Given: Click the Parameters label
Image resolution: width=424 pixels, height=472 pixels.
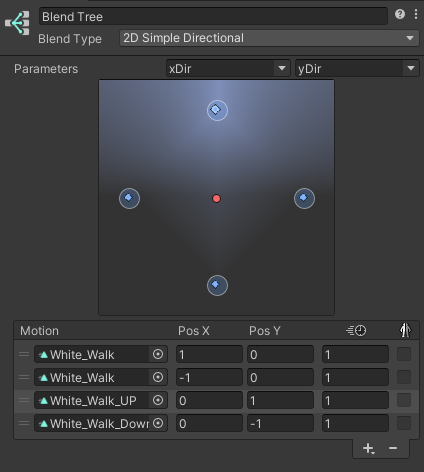Looking at the screenshot, I should (46, 69).
